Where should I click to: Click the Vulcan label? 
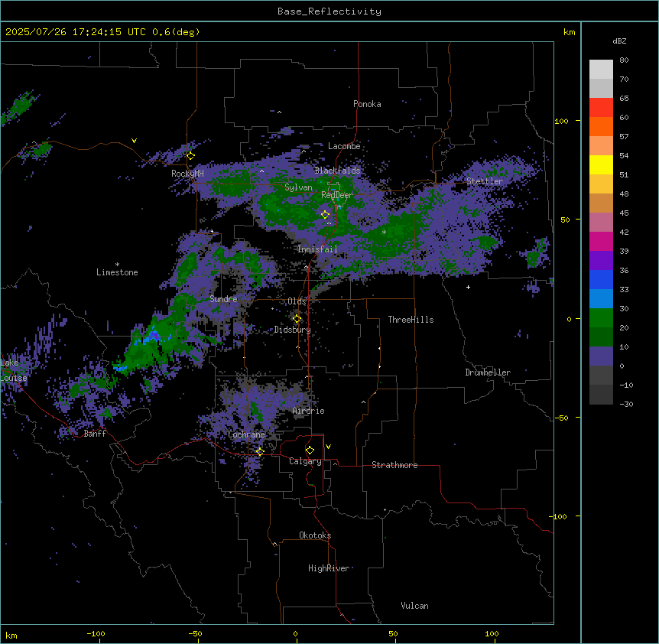(x=414, y=606)
